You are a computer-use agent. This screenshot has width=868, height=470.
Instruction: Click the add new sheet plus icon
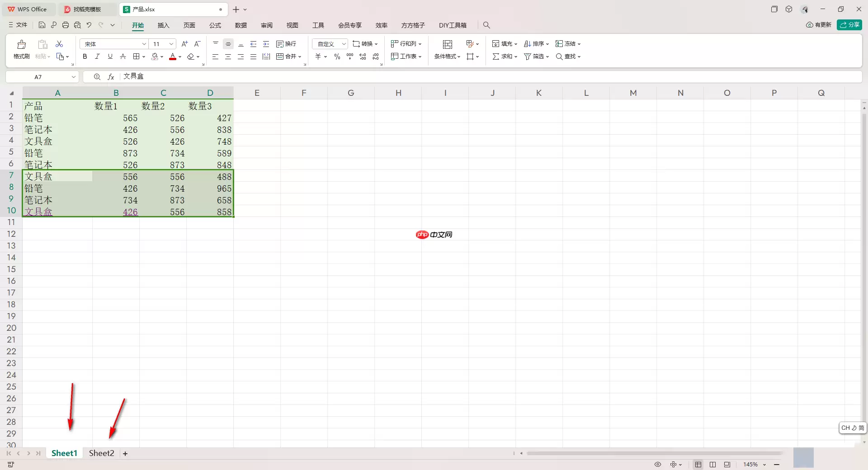125,453
